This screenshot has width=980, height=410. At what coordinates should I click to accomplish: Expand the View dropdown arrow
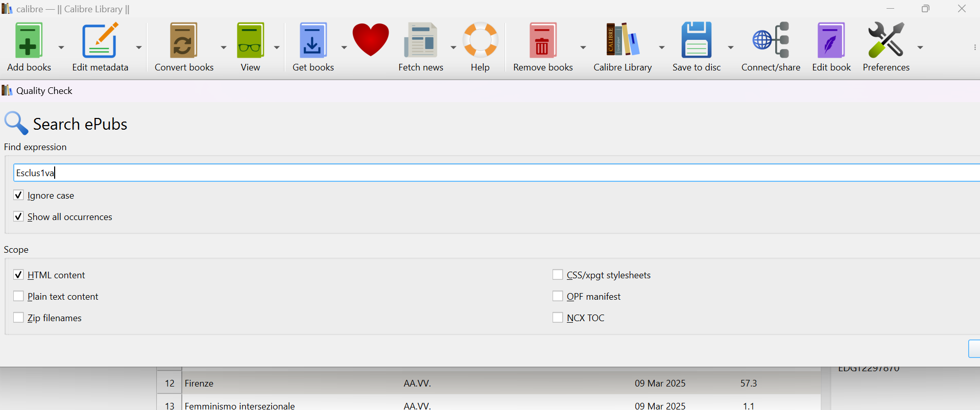[x=277, y=47]
